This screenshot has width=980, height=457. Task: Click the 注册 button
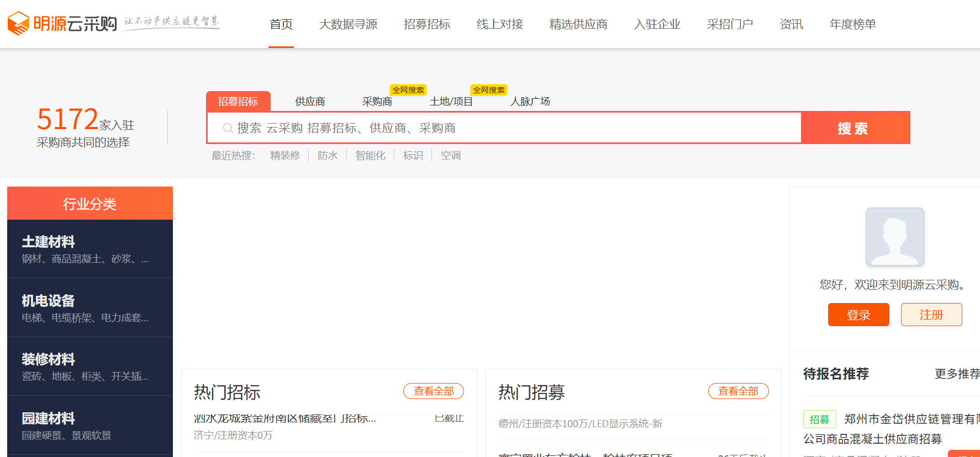pyautogui.click(x=931, y=315)
